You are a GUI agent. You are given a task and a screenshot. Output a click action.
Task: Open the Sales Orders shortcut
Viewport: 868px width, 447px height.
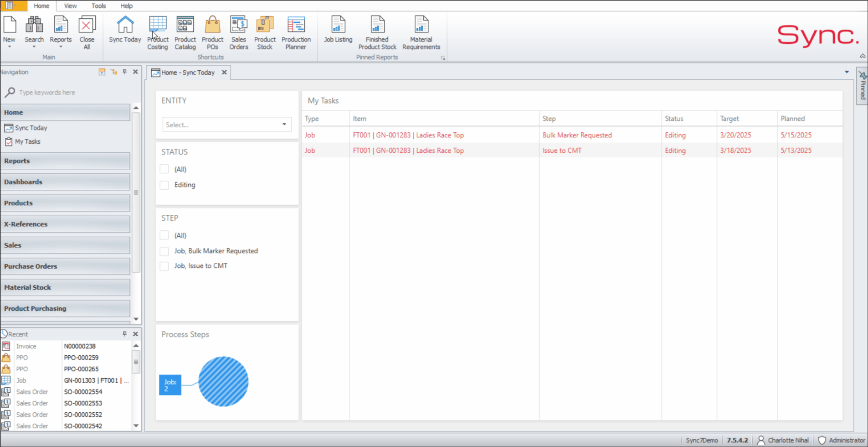click(239, 32)
